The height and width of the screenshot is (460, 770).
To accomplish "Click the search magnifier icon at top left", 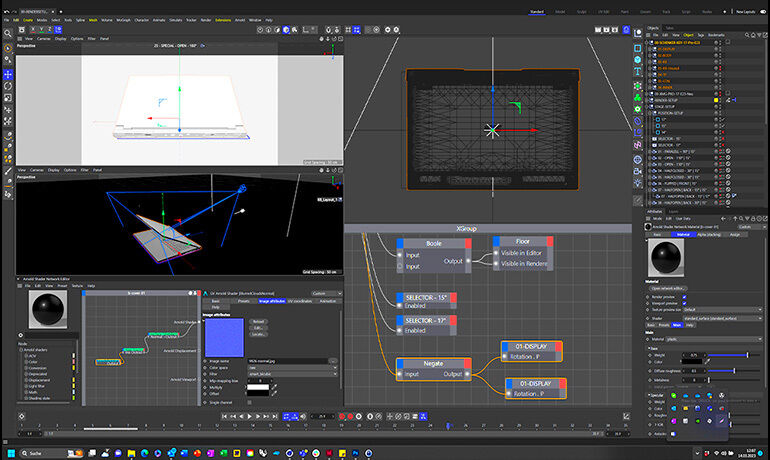I will 8,32.
